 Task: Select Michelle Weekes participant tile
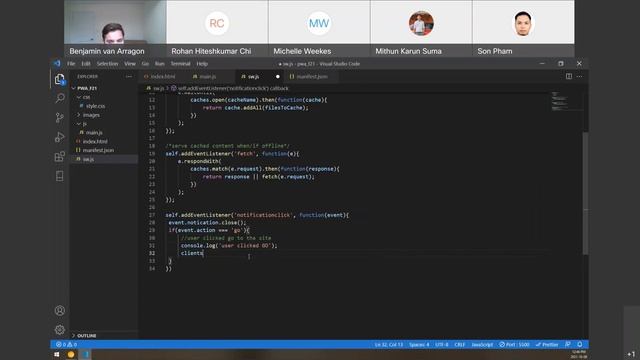click(319, 28)
